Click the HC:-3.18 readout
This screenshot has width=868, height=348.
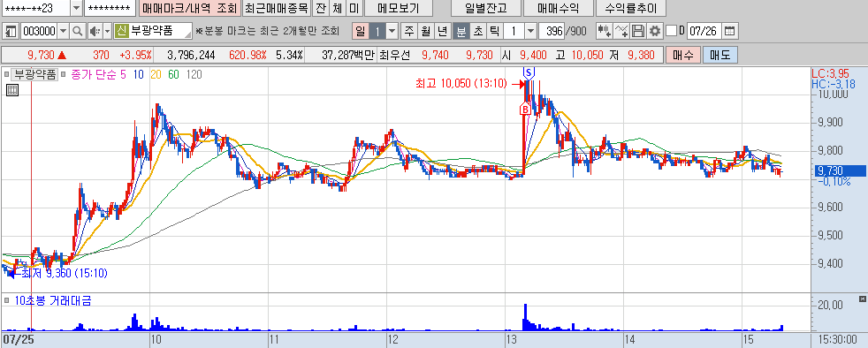[834, 84]
